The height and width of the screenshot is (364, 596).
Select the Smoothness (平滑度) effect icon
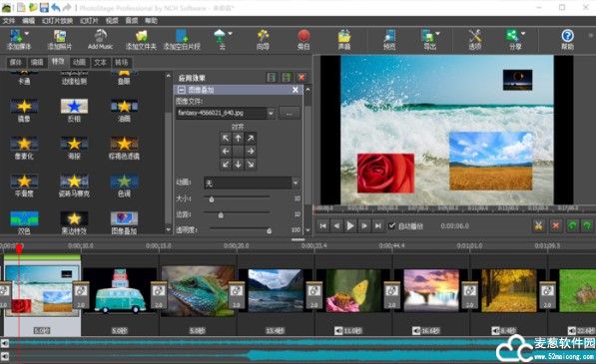(x=24, y=182)
